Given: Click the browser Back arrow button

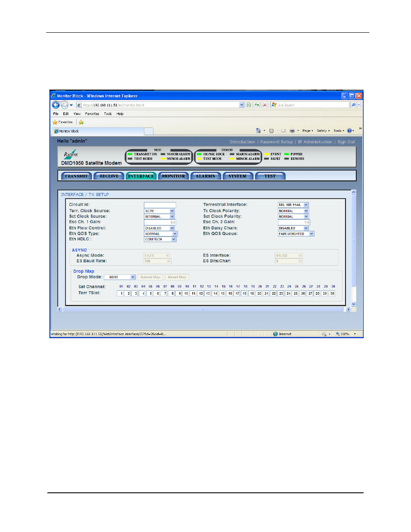Looking at the screenshot, I should coord(56,105).
